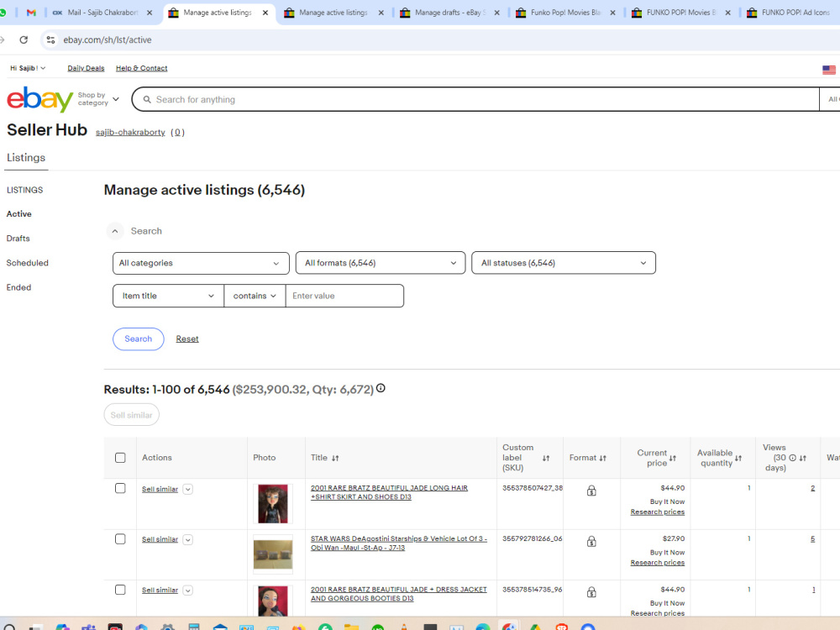Select Active in listings sidebar

[x=18, y=213]
